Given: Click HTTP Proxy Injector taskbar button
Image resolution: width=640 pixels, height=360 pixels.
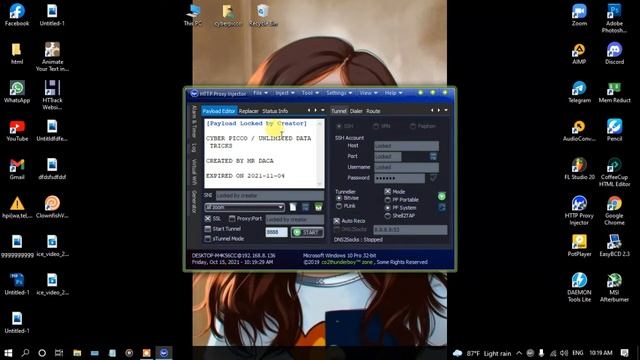Looking at the screenshot, I should 164,353.
